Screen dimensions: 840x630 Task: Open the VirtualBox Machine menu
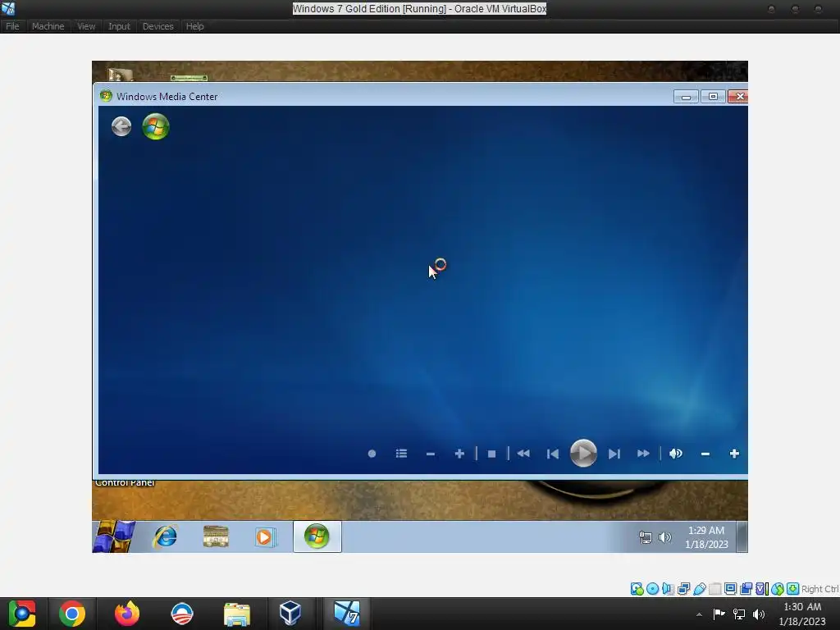pos(48,26)
